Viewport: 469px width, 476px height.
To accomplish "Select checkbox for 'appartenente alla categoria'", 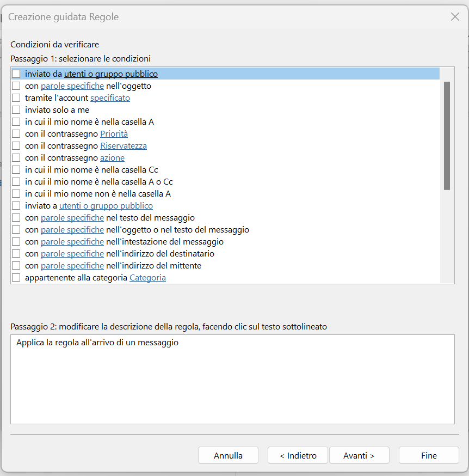I will [16, 277].
